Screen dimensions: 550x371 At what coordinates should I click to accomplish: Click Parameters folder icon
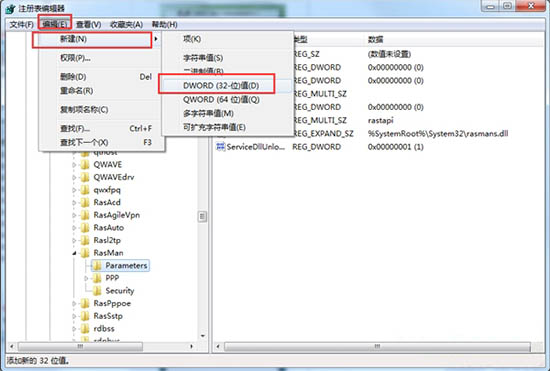click(x=97, y=265)
